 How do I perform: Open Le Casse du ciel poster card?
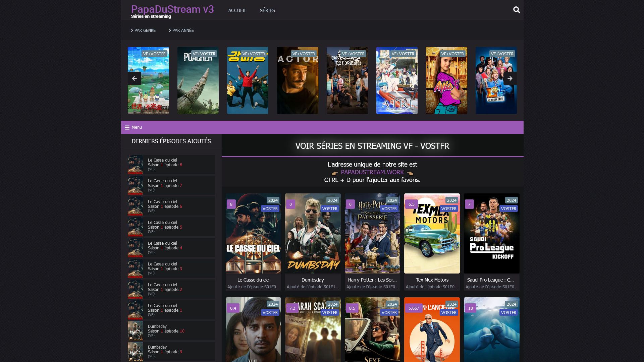[253, 233]
